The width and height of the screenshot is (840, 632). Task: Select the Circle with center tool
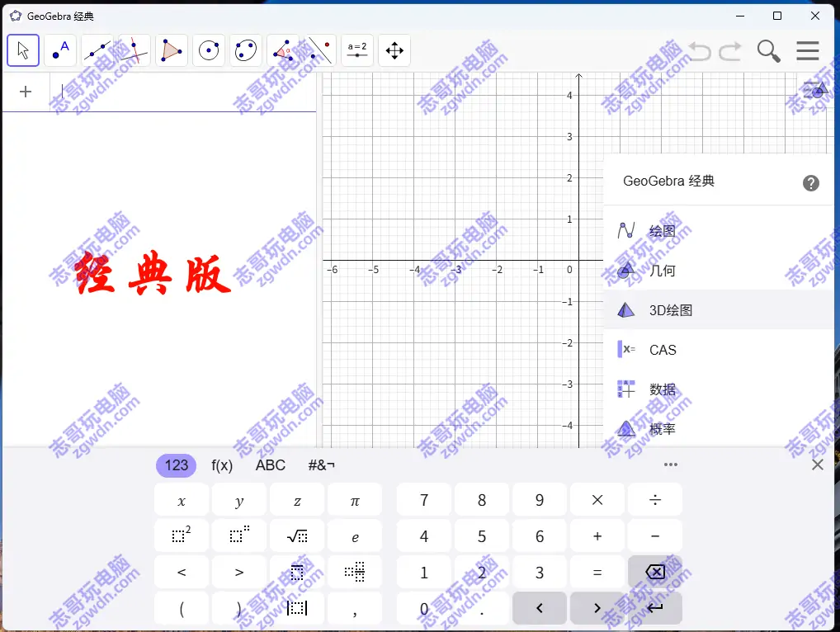(209, 51)
